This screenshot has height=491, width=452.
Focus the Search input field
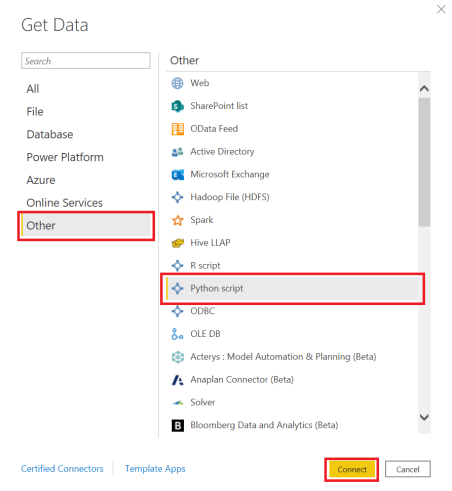[x=86, y=61]
